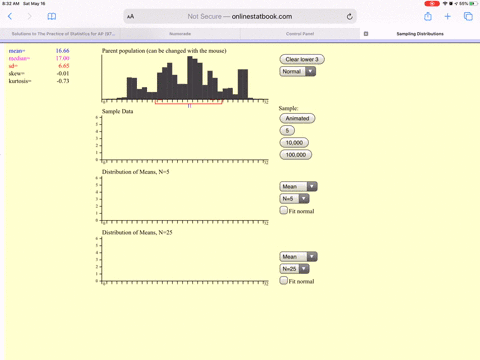Click the Sample Data heading
480x360 pixels.
(117, 111)
